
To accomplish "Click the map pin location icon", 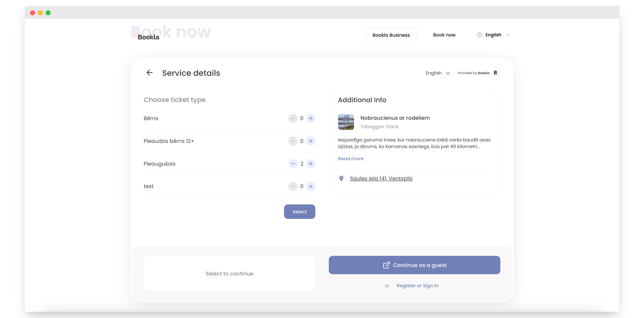I will (x=341, y=178).
